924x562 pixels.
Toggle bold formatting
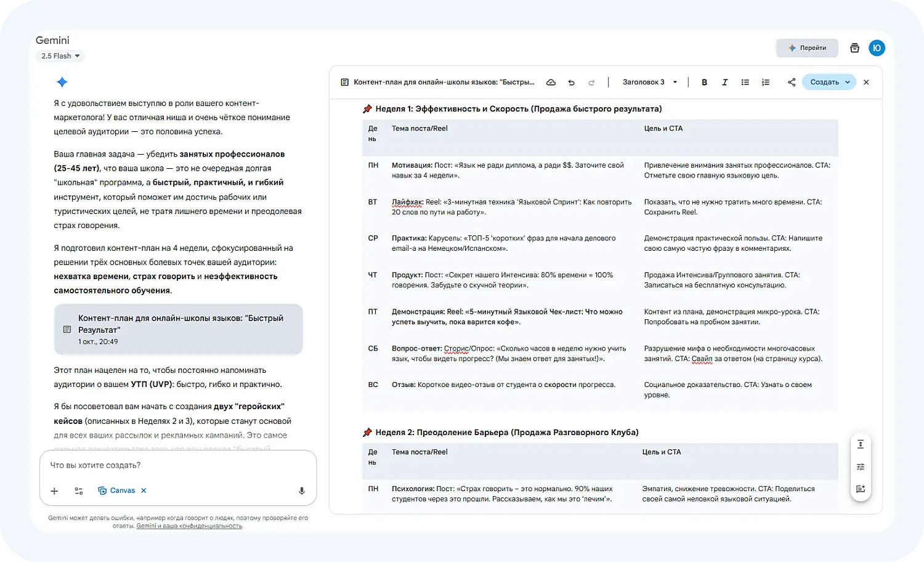[704, 81]
